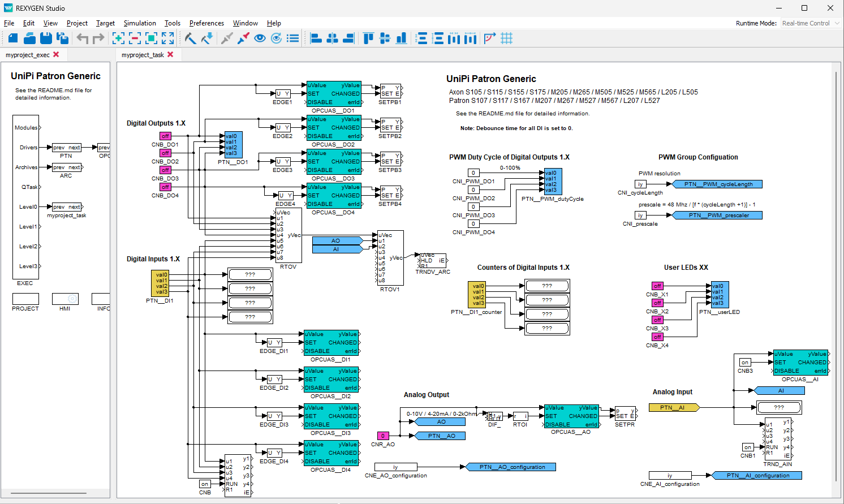This screenshot has width=844, height=504.
Task: Click the Watch eye icon
Action: click(x=260, y=38)
